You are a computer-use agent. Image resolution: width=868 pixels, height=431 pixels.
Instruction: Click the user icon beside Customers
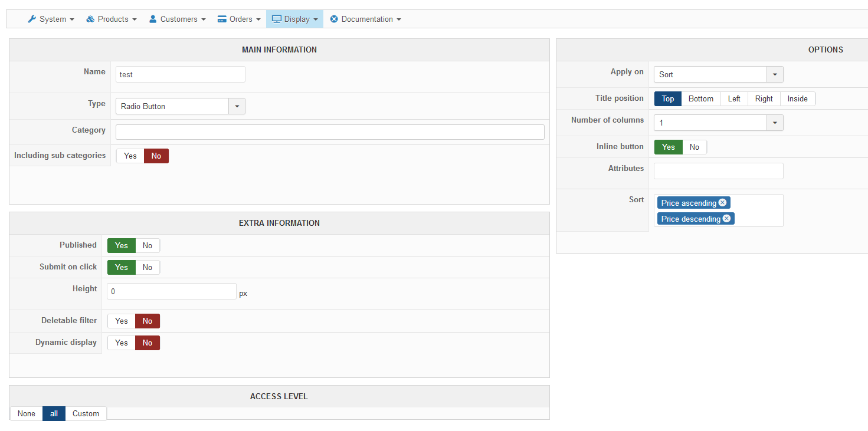pos(153,19)
